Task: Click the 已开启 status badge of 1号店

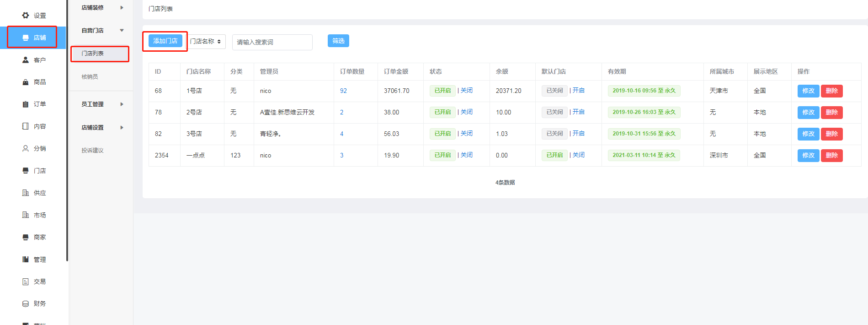Action: [x=442, y=91]
